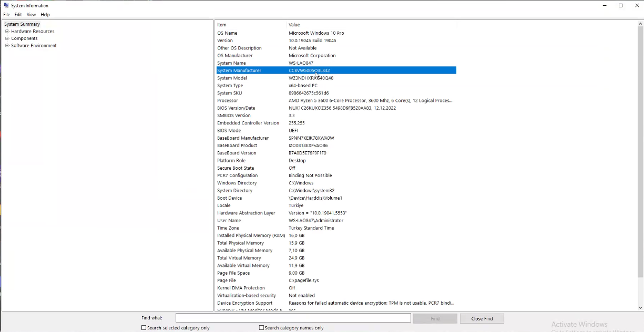644x332 pixels.
Task: Select the System Model row
Action: [x=336, y=78]
